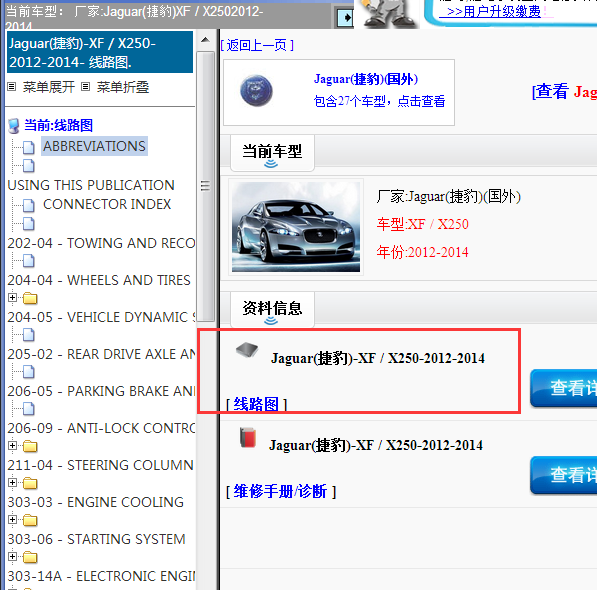Viewport: 597px width, 590px height.
Task: Click the gray chip icon for 线路图 entry
Action: point(247,349)
